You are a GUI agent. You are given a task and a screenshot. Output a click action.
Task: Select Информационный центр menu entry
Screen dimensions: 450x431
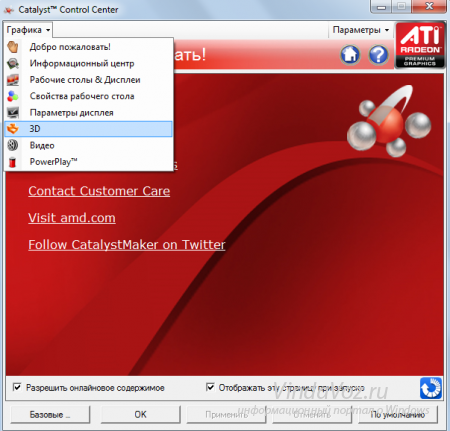89,63
